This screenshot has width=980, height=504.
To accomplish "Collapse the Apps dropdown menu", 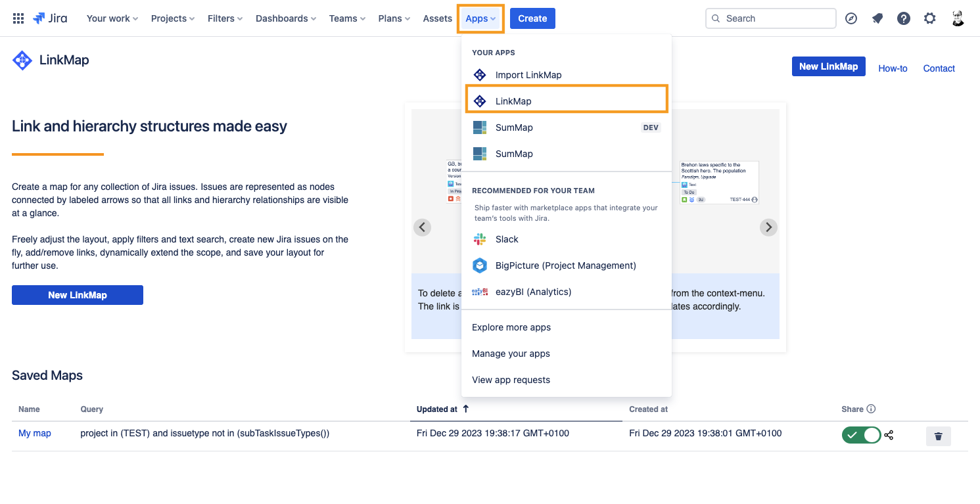I will coord(481,18).
